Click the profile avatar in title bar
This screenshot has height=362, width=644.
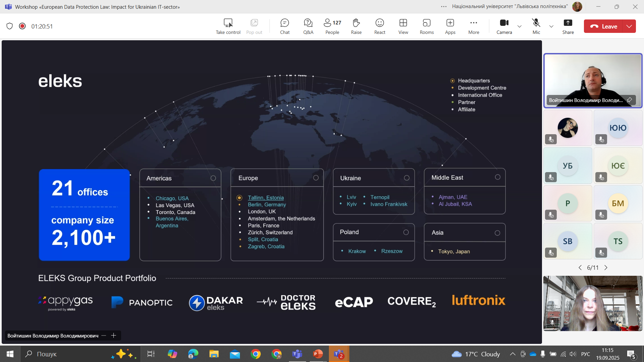(577, 6)
